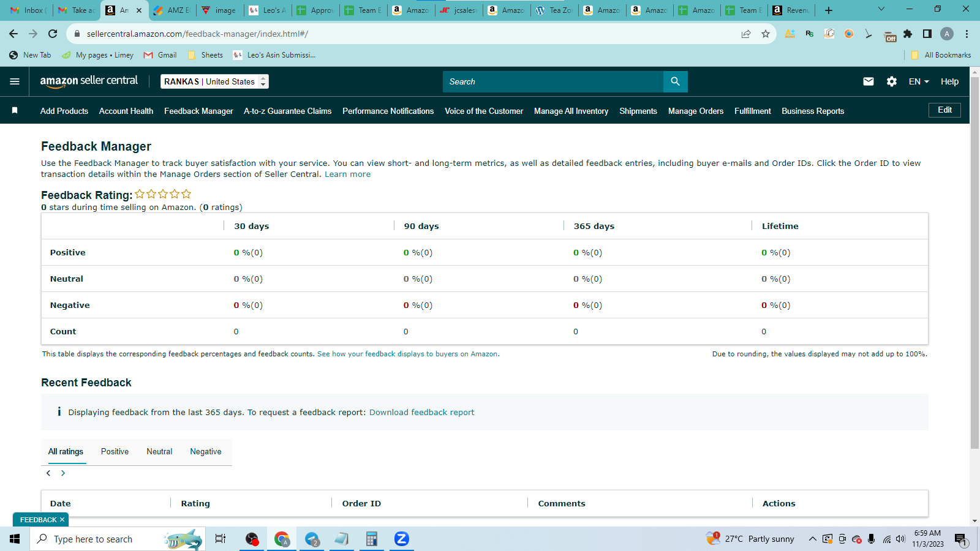Show hidden system tray icons
This screenshot has width=980, height=551.
(812, 539)
